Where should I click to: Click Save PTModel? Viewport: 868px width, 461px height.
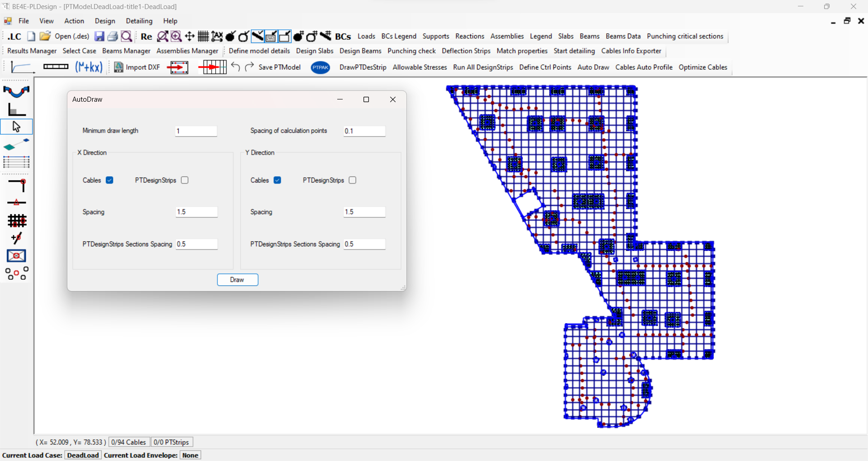point(279,67)
